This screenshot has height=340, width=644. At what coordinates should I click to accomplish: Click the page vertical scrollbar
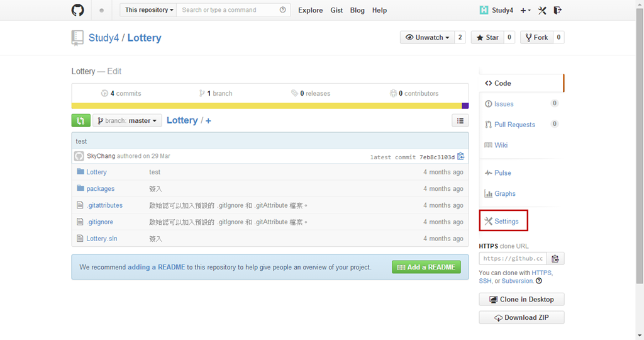tap(640, 146)
